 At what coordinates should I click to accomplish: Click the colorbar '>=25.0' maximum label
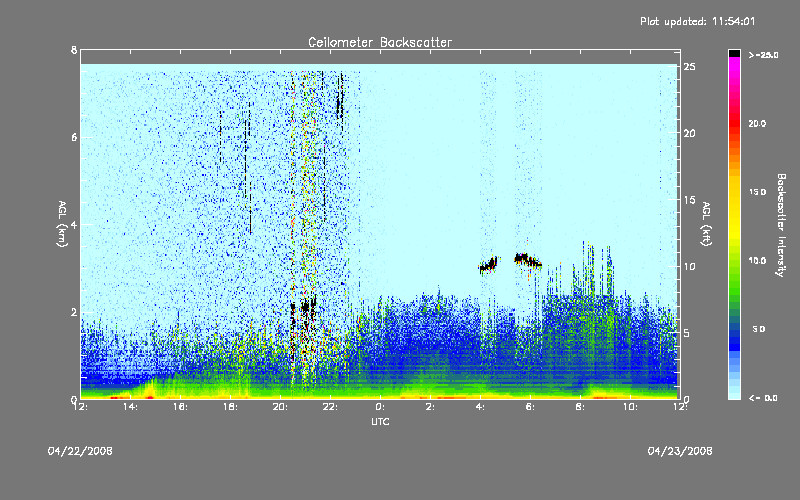763,55
